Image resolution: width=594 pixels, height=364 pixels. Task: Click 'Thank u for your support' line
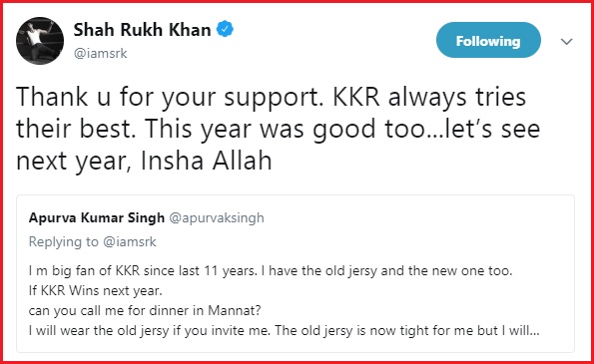(271, 97)
